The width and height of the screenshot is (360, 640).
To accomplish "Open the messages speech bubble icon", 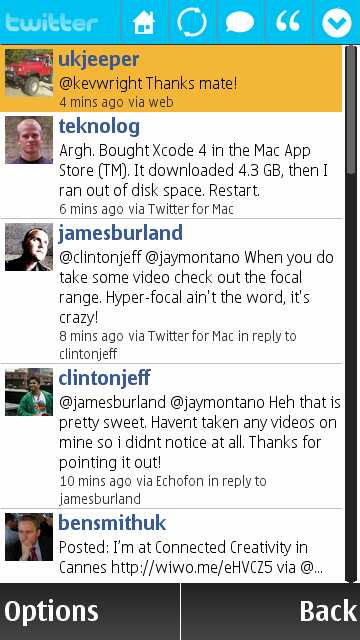I will [x=240, y=22].
